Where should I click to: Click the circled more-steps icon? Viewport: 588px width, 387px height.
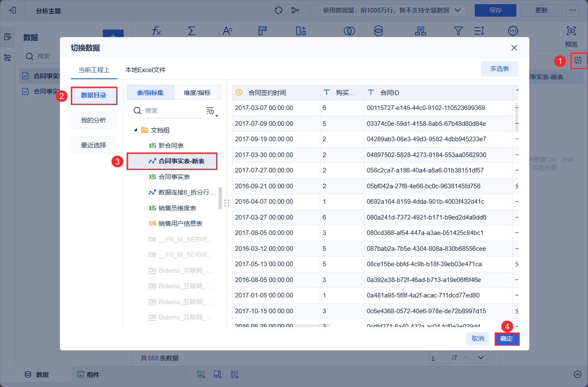513,31
